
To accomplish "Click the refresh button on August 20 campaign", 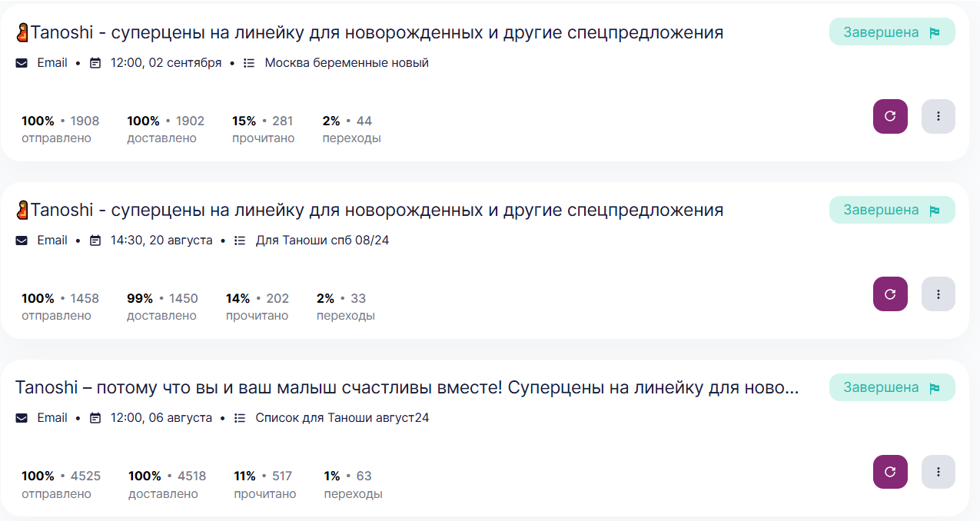I will (890, 294).
